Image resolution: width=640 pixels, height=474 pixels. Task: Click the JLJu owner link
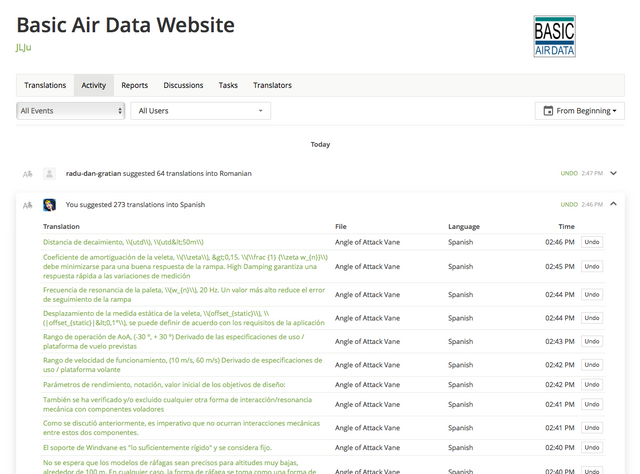pos(24,47)
